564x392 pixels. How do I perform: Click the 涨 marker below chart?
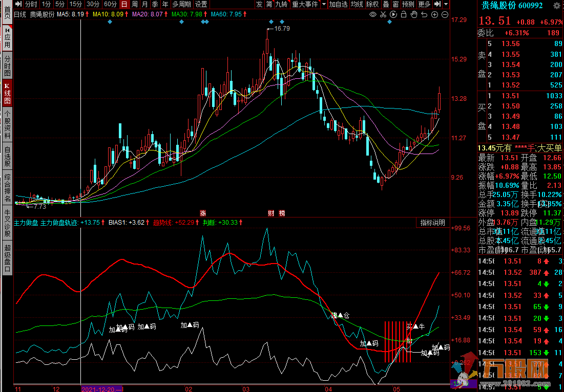(x=203, y=213)
